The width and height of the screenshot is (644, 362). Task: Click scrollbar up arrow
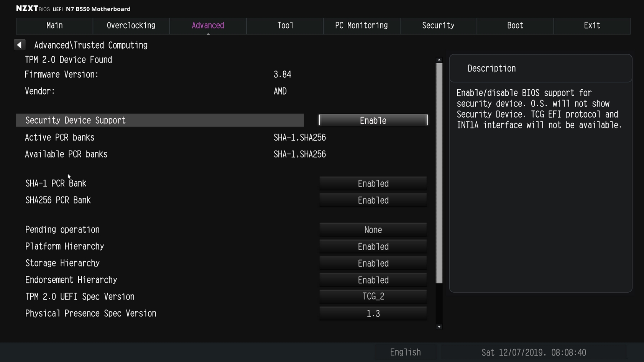(439, 60)
